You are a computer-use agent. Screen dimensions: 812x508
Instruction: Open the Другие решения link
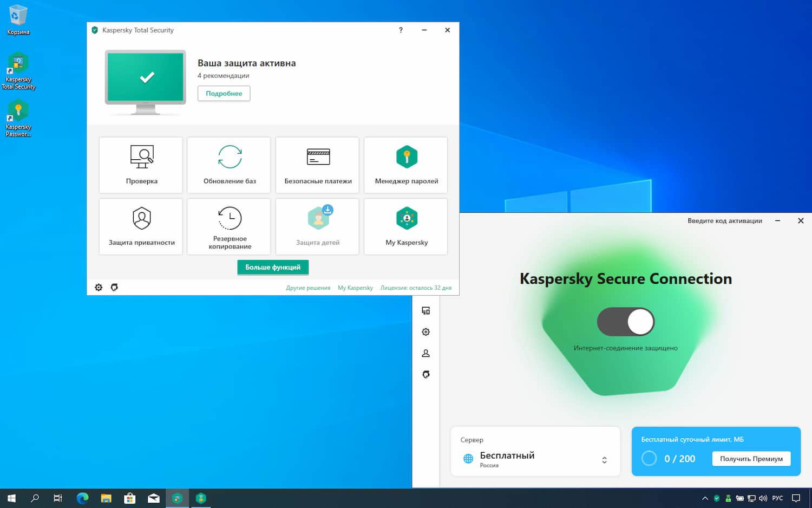point(308,288)
